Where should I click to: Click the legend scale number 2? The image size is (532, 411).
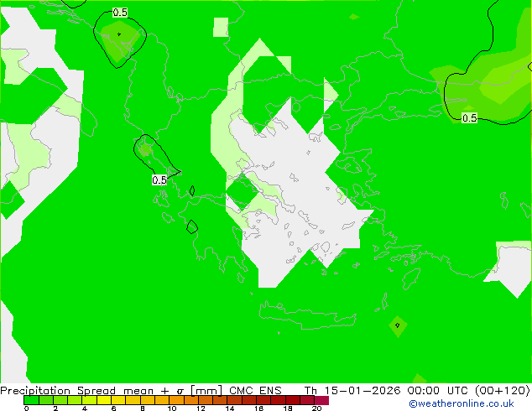click(55, 408)
